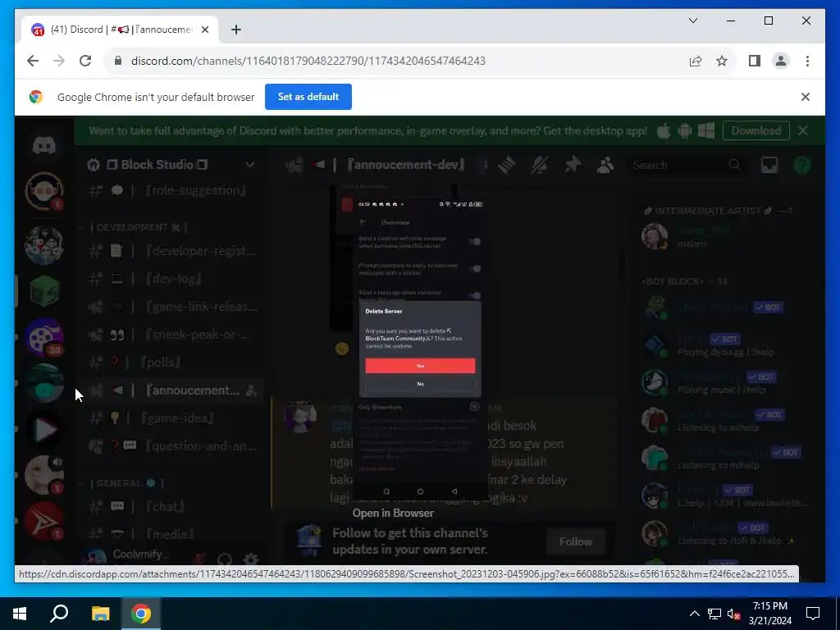Go back in Chrome
840x630 pixels.
tap(33, 61)
